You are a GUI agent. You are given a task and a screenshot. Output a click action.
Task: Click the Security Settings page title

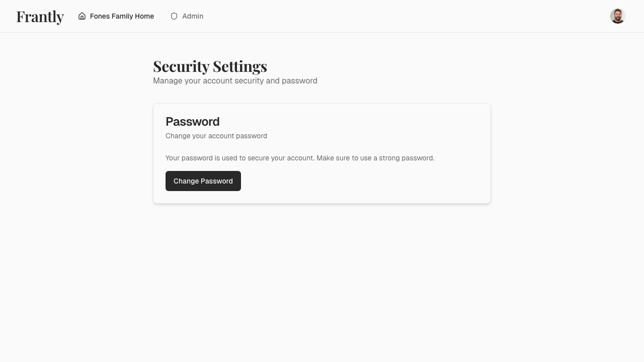[210, 66]
